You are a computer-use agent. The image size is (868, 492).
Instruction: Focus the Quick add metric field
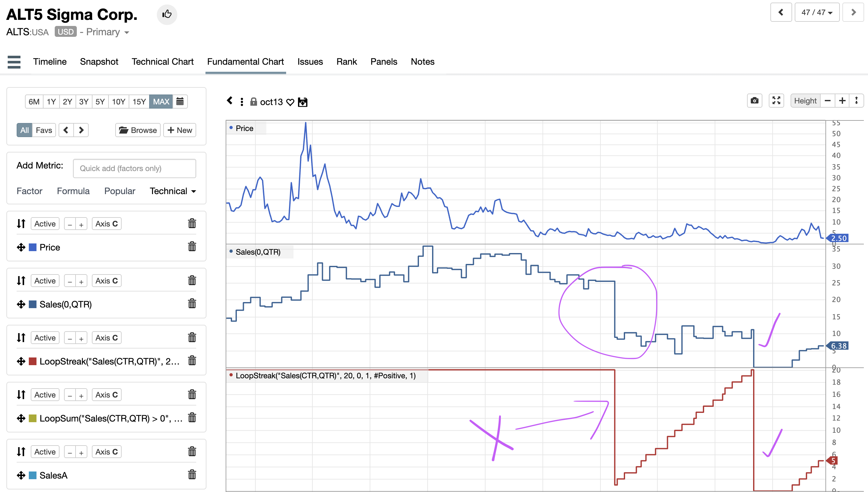134,168
